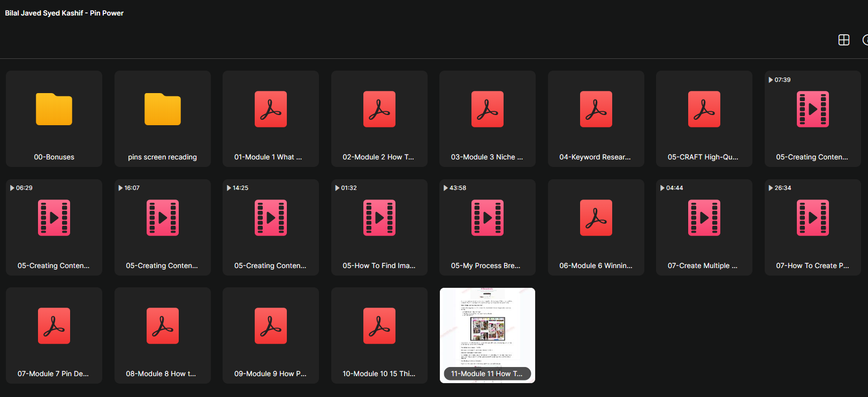Open the 04-Keyword Research PDF icon
Viewport: 868px width, 397px height.
[596, 109]
